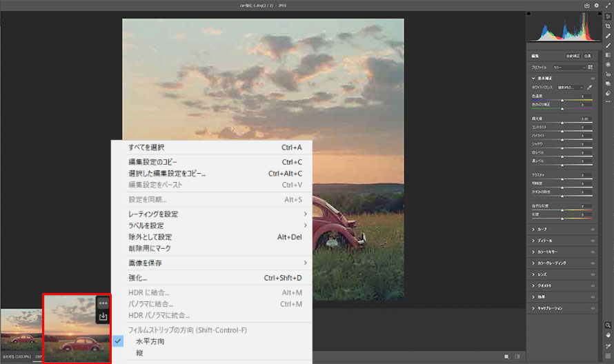Collapse the 基本補正 section chevron

(x=533, y=79)
